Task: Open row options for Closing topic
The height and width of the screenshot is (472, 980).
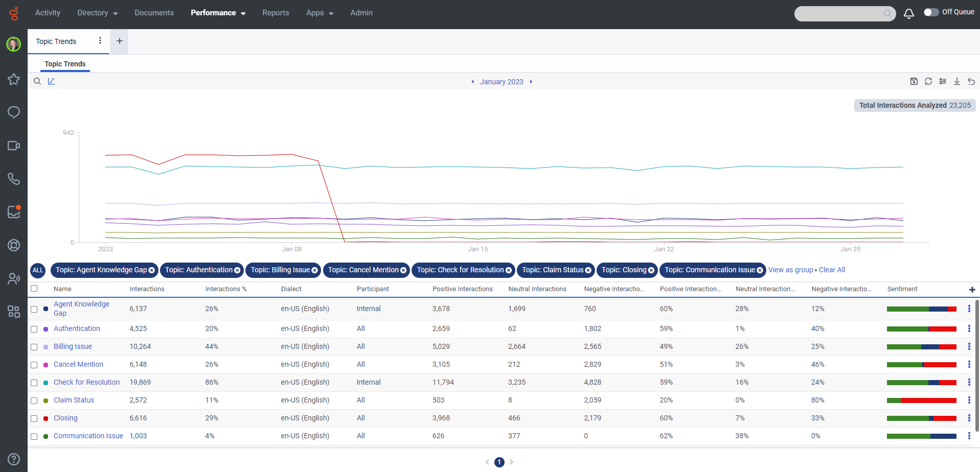Action: click(x=969, y=418)
